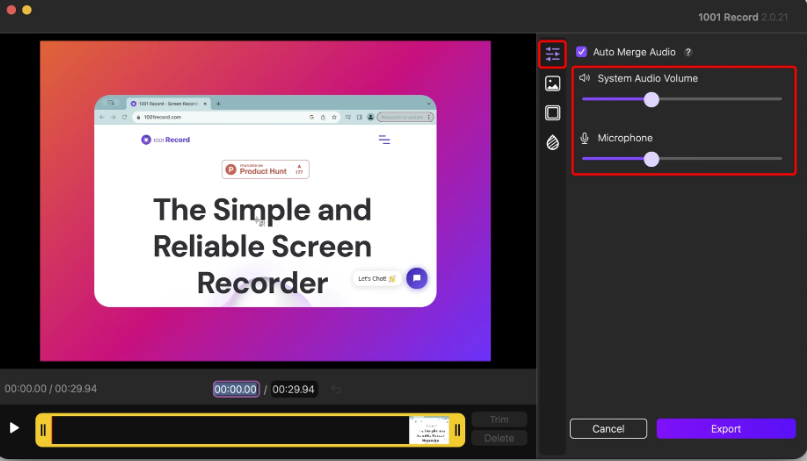Click the Product Hunt badge in preview

click(x=266, y=169)
